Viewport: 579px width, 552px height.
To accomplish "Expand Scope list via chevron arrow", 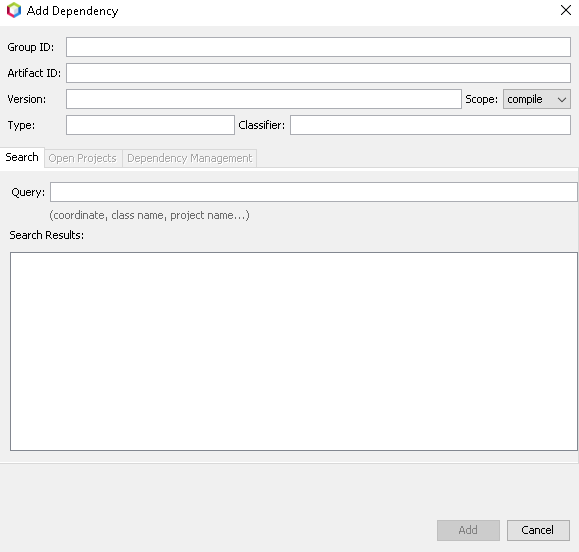I will pos(562,100).
